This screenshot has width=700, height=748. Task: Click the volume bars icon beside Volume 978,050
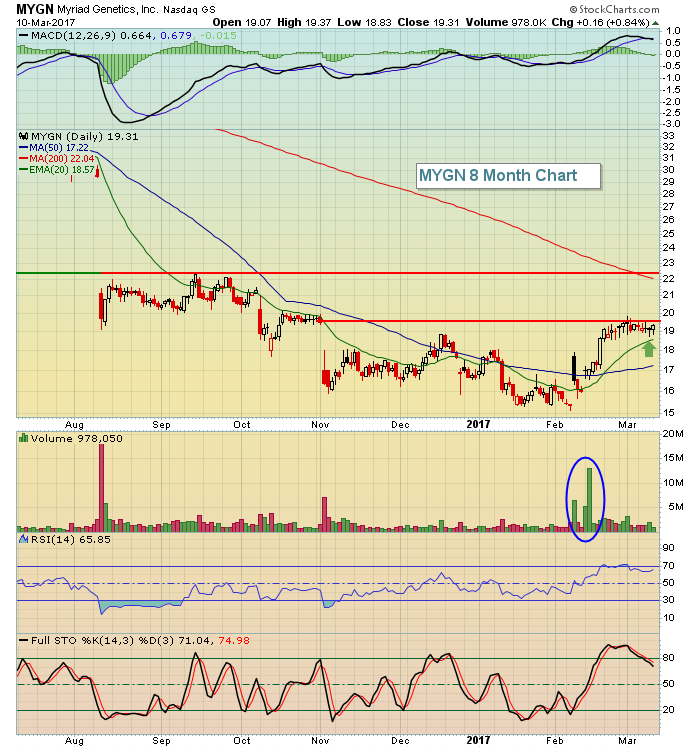[23, 438]
